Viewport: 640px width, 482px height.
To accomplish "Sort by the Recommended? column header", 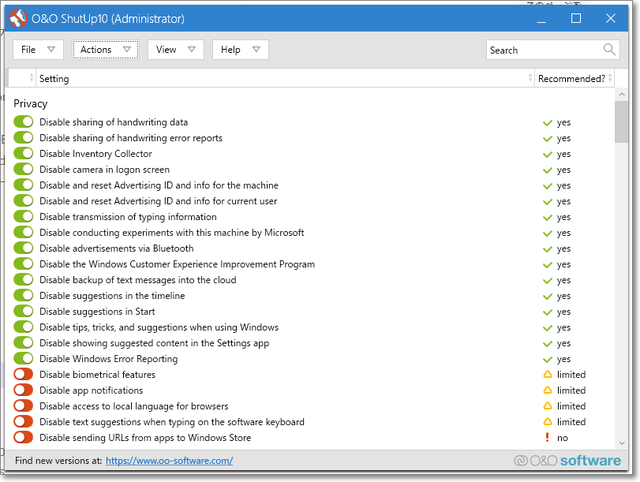I will (571, 78).
